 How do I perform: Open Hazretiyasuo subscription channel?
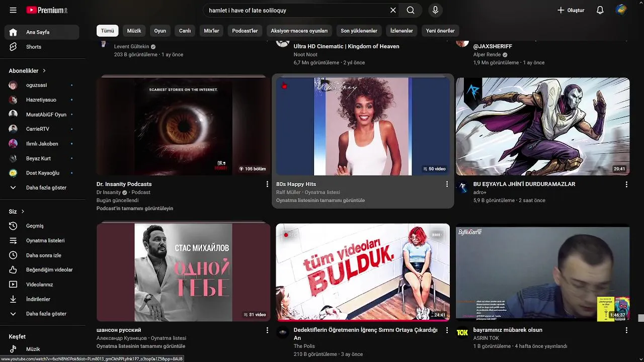42,100
